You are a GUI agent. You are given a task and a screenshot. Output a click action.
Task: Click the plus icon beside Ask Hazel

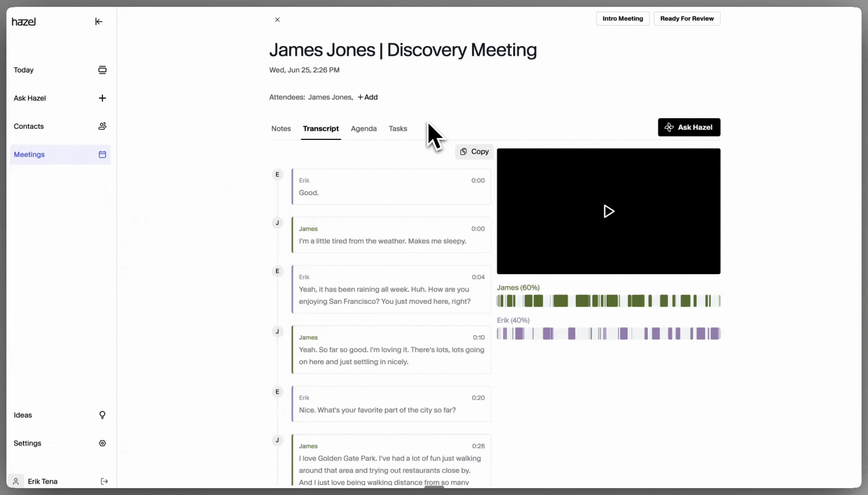click(102, 98)
